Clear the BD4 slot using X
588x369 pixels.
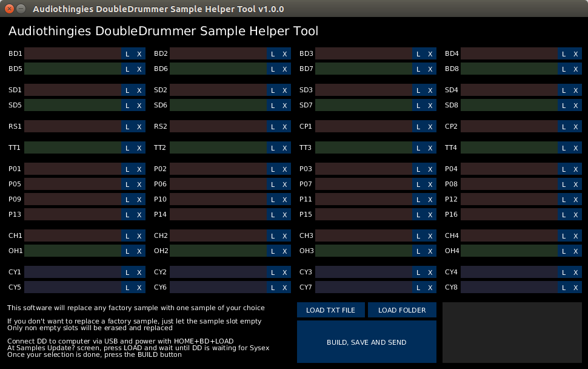[576, 53]
